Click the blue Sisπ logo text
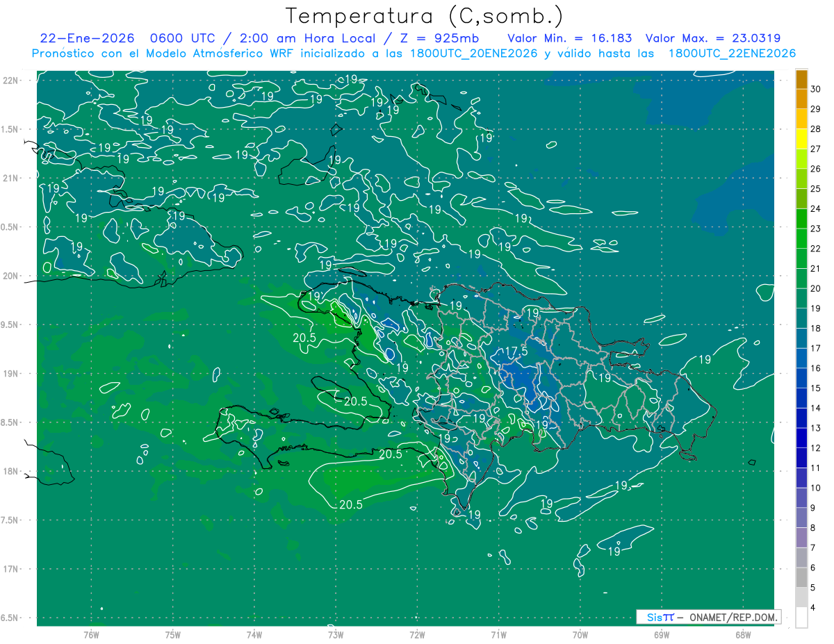This screenshot has height=644, width=834. (x=660, y=617)
